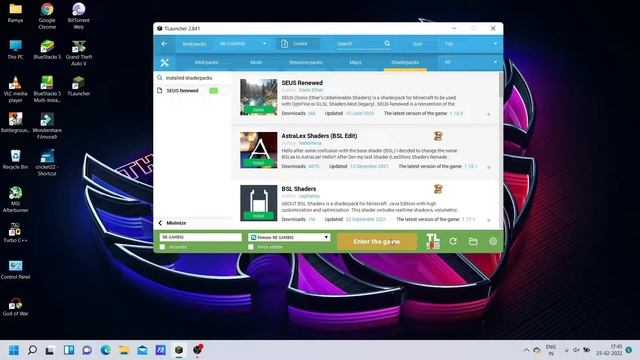
Task: Open author link under AstraLex Shaders
Action: tap(310, 143)
